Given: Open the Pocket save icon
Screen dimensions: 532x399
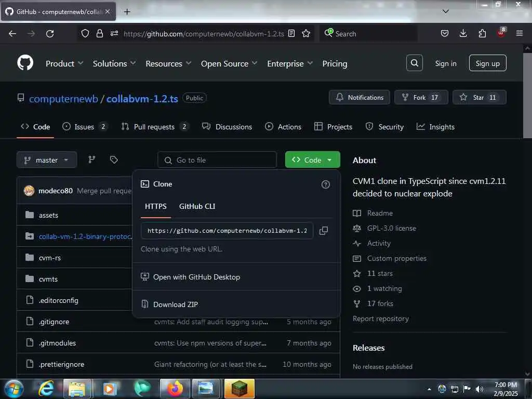Looking at the screenshot, I should 445,33.
